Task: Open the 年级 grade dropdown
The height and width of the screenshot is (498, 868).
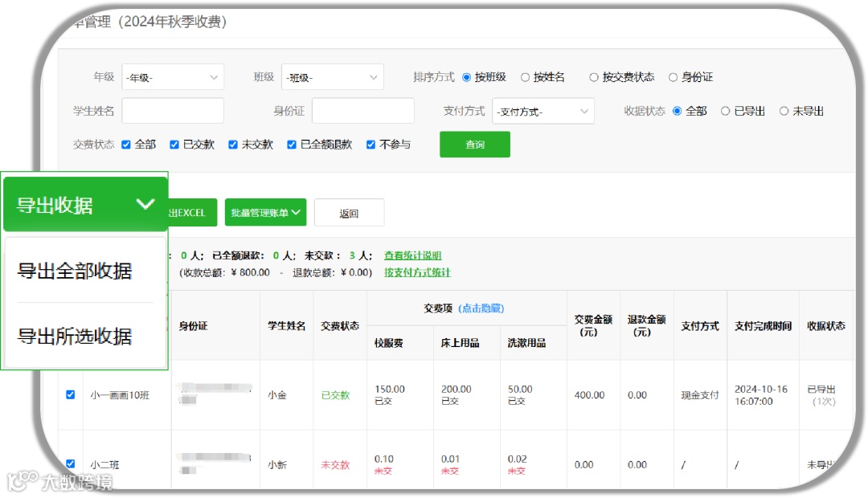Action: (173, 77)
